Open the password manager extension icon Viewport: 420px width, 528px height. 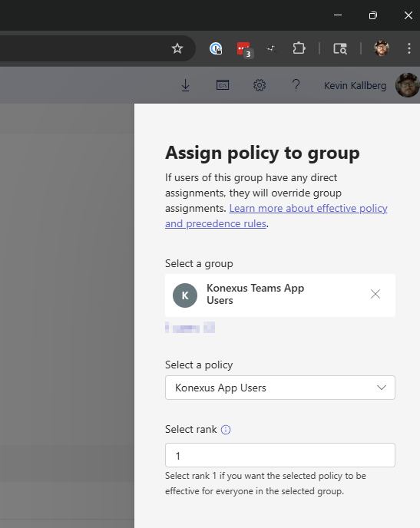[216, 48]
